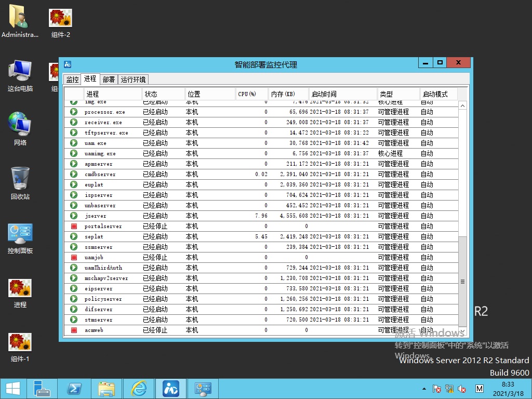Click the vertical scrollbar thumb in process list

click(x=462, y=281)
